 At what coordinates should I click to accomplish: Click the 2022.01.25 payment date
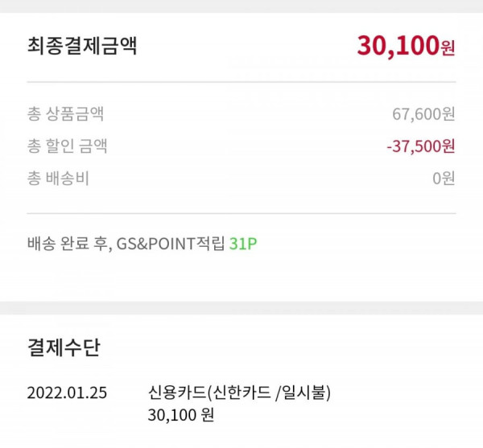[67, 393]
